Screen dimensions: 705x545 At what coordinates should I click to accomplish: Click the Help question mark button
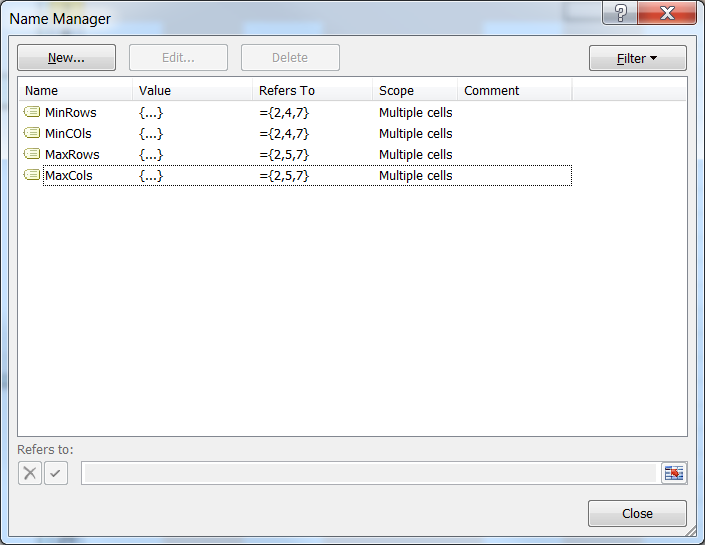tap(621, 13)
